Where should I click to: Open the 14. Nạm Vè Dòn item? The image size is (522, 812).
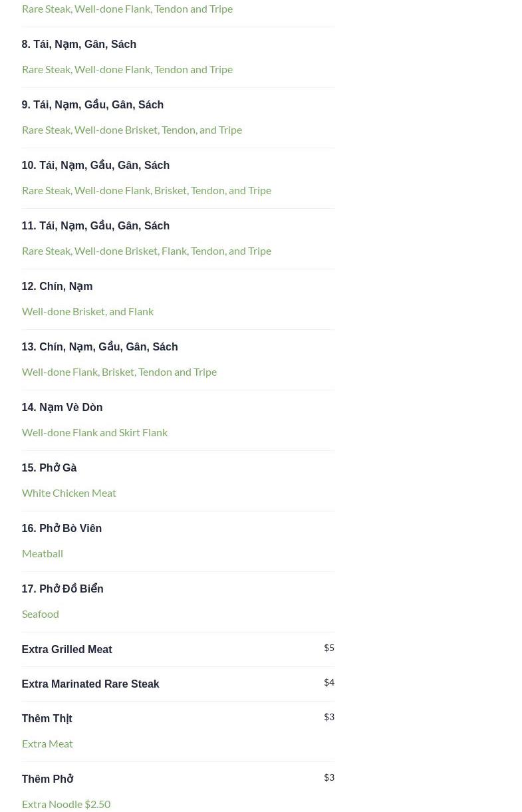[62, 407]
